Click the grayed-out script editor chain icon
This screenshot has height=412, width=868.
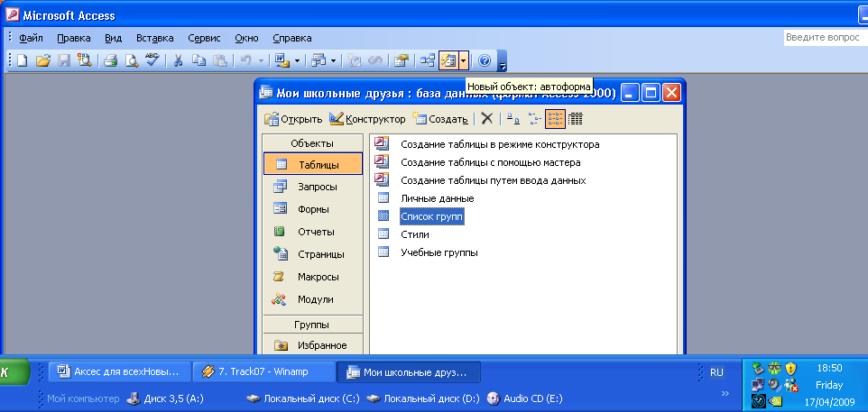375,60
